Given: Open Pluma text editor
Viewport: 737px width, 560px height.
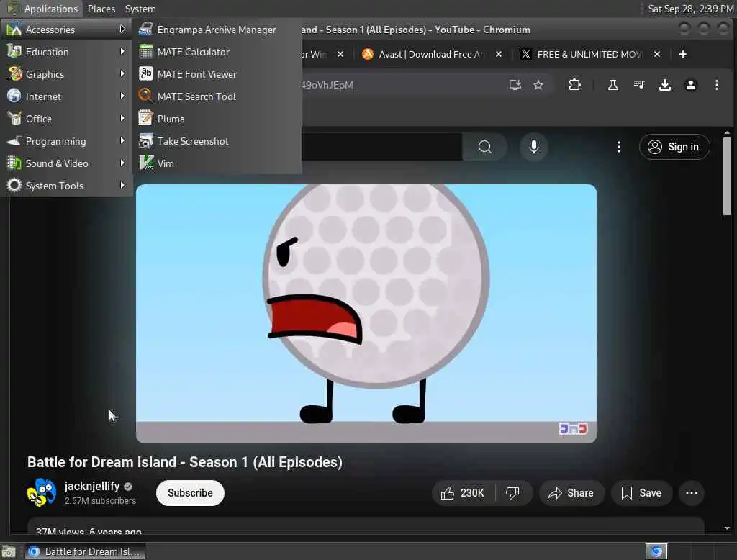Looking at the screenshot, I should (217, 119).
